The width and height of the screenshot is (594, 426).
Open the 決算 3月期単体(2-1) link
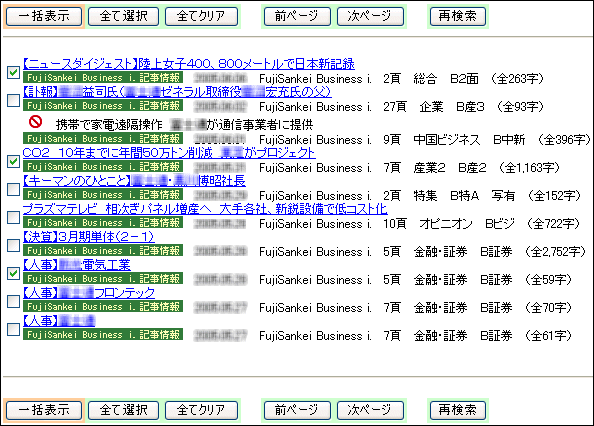click(89, 237)
